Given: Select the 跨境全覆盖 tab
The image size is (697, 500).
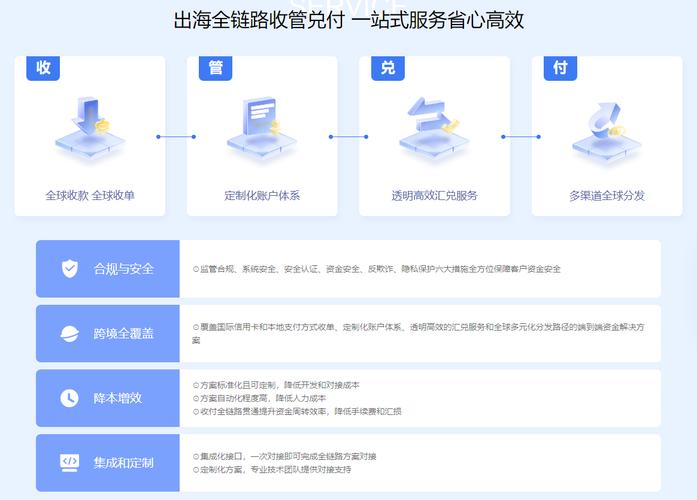Looking at the screenshot, I should coord(108,333).
